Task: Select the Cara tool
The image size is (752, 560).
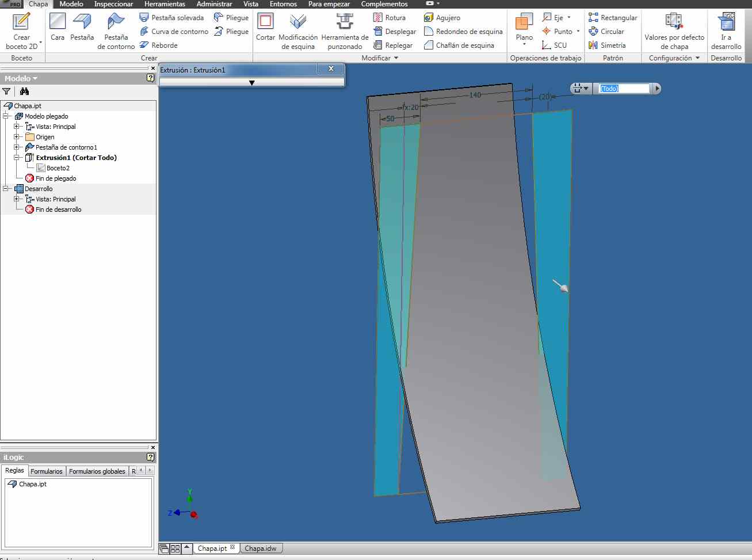Action: [x=58, y=27]
